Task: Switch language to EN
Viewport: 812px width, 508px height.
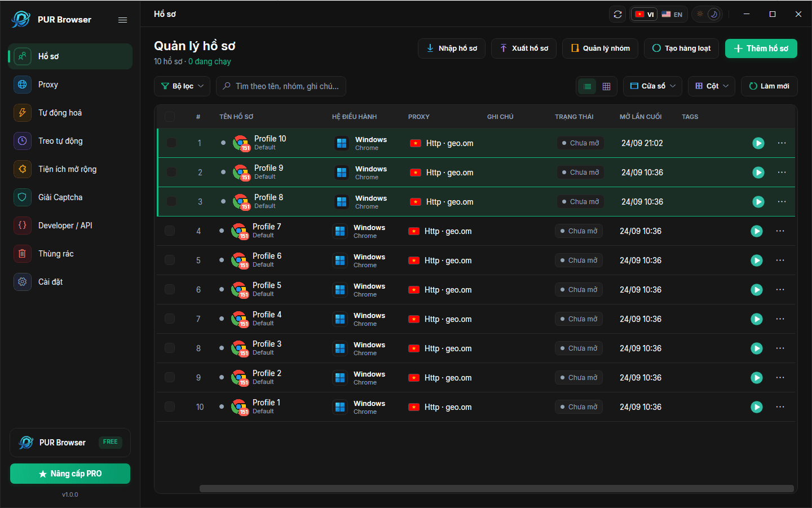Action: click(x=672, y=14)
